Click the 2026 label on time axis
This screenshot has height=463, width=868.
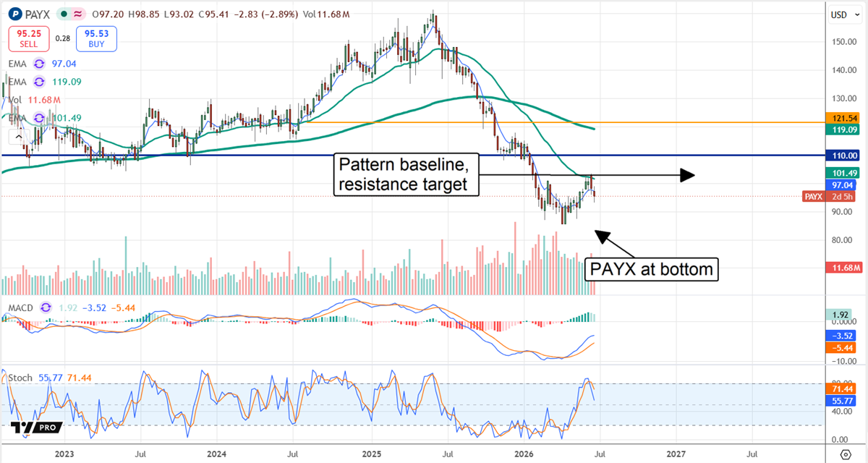click(523, 454)
